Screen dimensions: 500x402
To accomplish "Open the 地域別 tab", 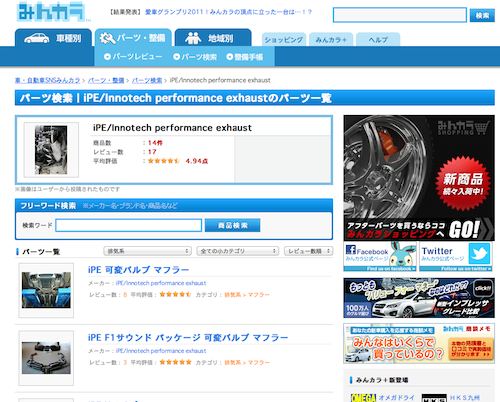I will click(213, 38).
